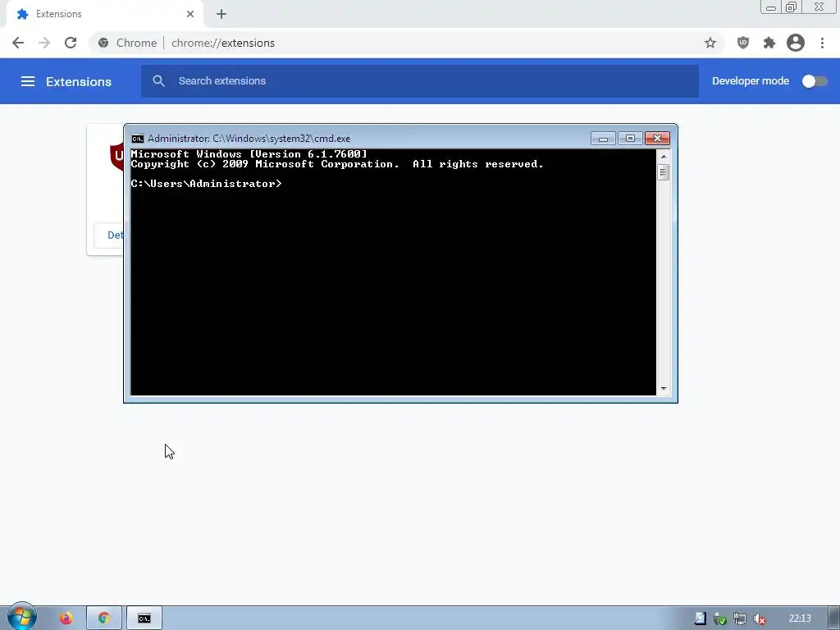Click the uBlock shield logo on the extension card
The image size is (840, 630).
coord(116,157)
